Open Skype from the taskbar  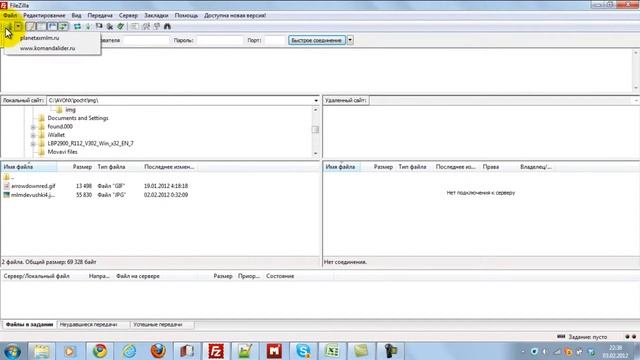click(x=303, y=351)
